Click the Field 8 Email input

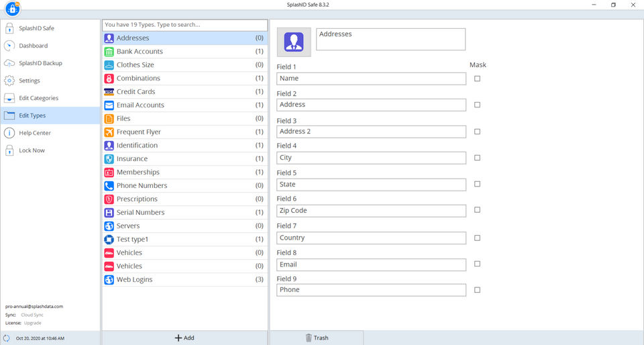tap(371, 264)
